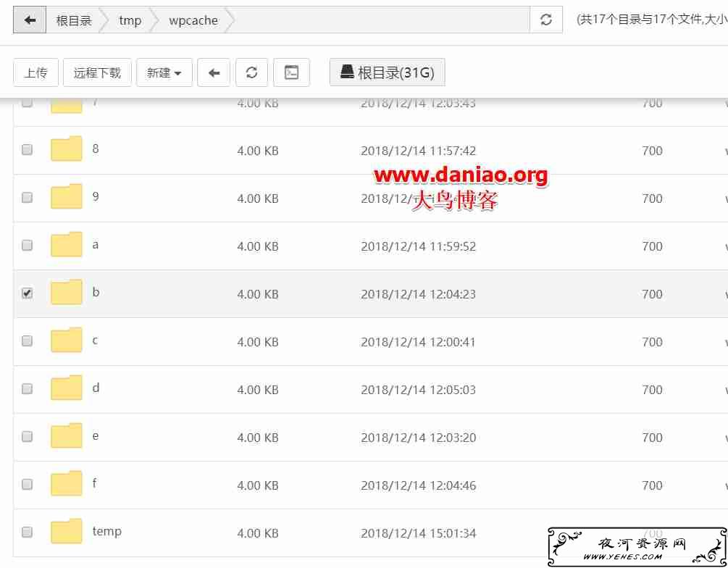This screenshot has width=728, height=568.
Task: Open folder icon for directory temp
Action: pos(67,531)
